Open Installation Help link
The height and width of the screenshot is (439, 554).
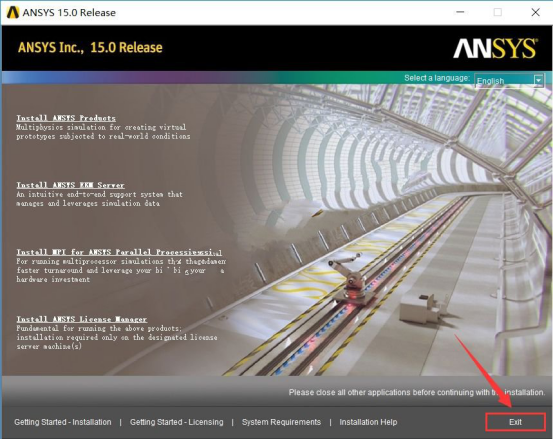pyautogui.click(x=368, y=422)
